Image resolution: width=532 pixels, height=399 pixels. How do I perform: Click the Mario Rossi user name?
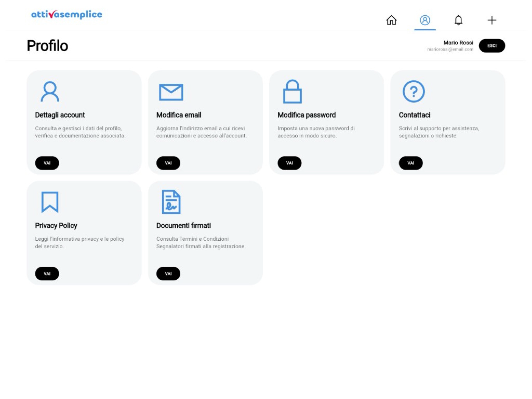click(x=458, y=43)
